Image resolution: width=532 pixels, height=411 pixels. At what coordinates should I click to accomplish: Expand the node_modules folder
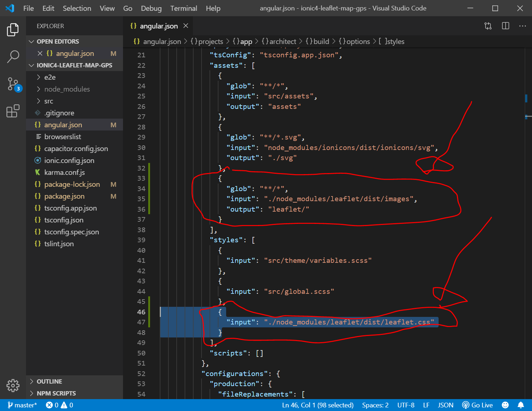67,89
